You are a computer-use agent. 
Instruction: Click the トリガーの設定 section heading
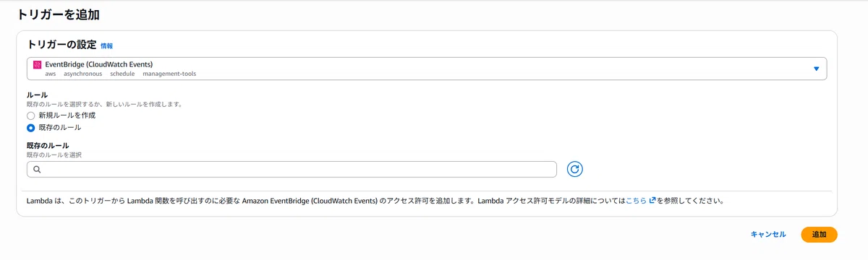[x=61, y=44]
